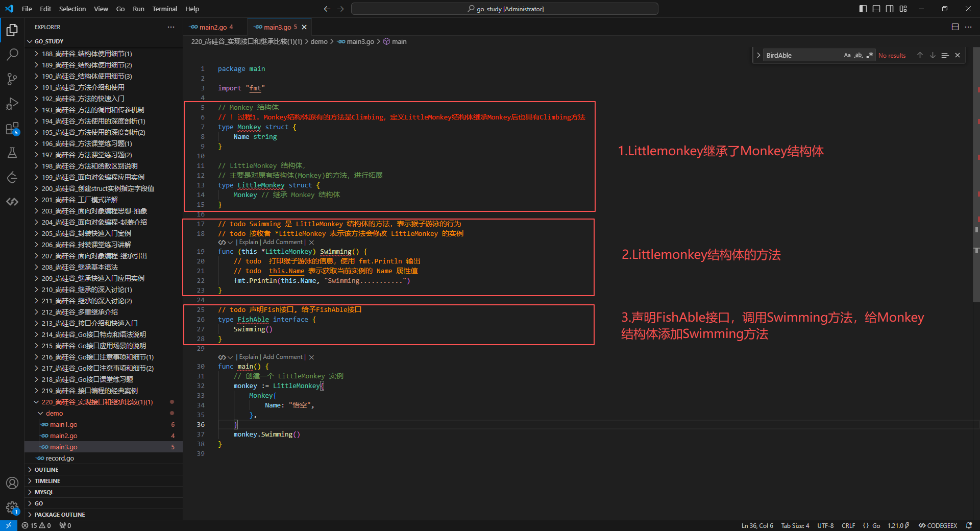
Task: Toggle the Secondary Side Bar layout
Action: click(x=890, y=9)
